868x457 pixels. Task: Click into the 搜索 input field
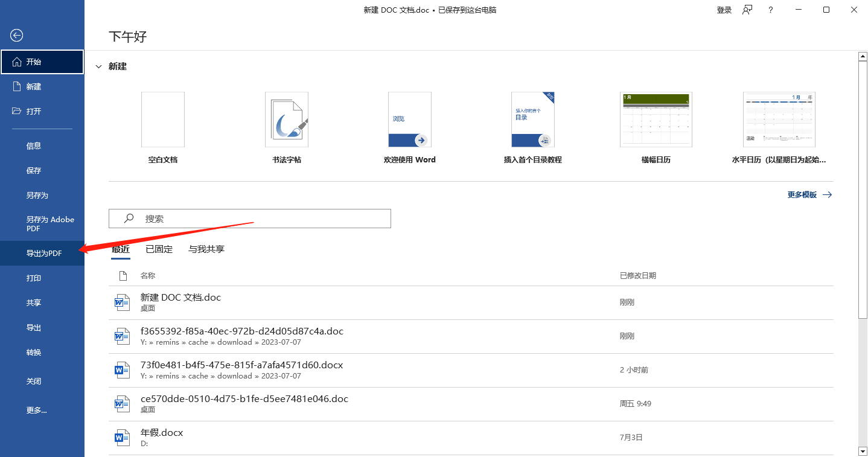[250, 219]
